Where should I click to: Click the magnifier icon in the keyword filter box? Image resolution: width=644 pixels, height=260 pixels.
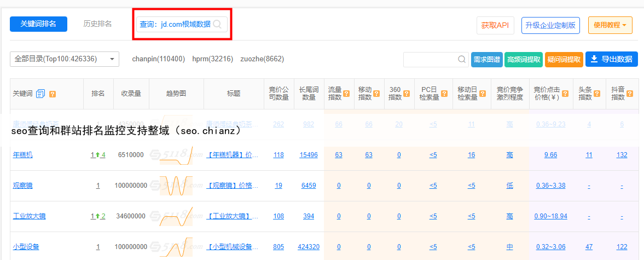click(461, 60)
